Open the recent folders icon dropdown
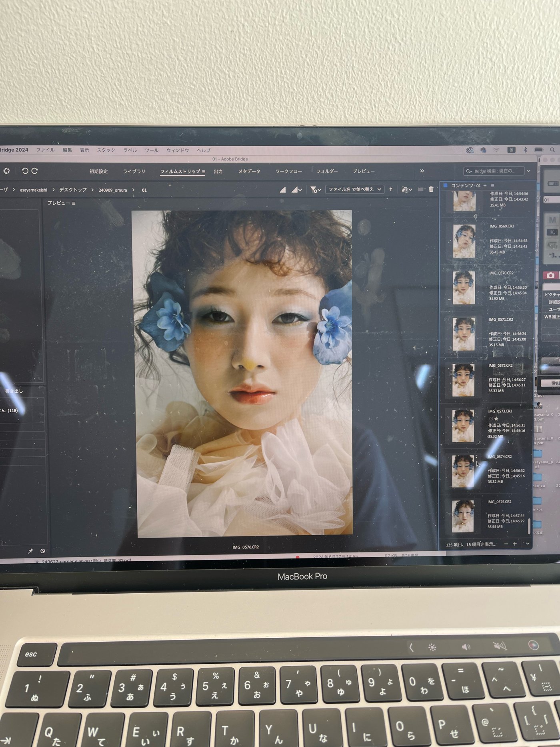560x747 pixels. (x=406, y=190)
